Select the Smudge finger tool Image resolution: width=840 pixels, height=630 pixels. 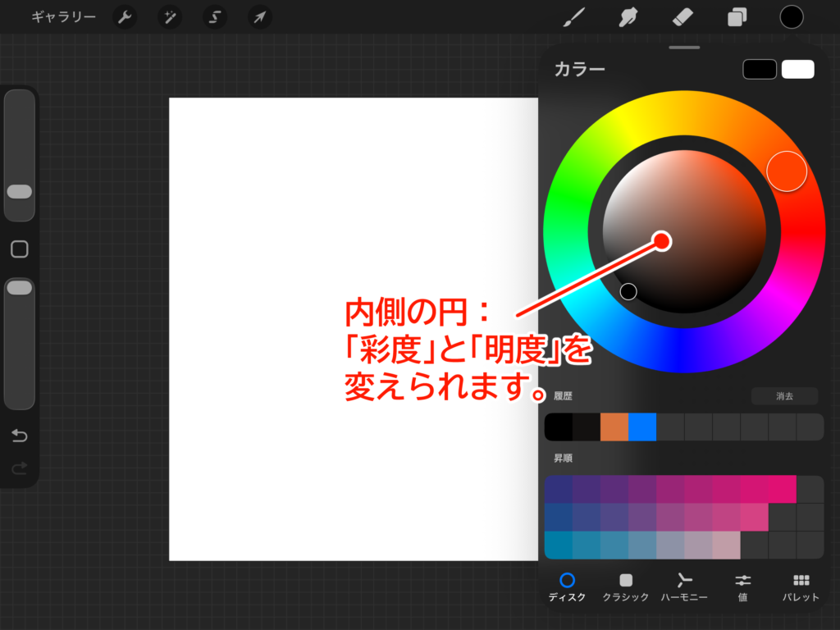point(628,17)
